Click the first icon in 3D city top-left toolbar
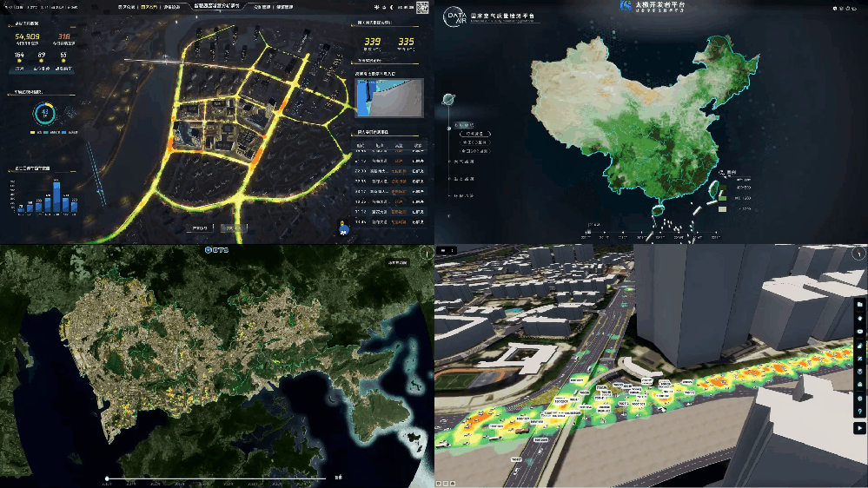Viewport: 868px width, 488px height. tap(443, 251)
